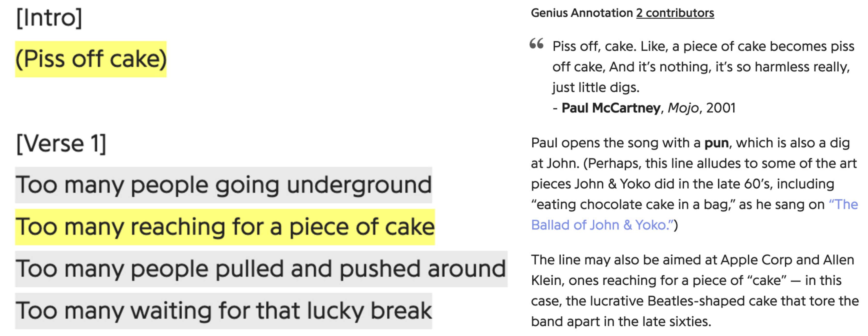Click the bold word "pun"
868x336 pixels.
(x=716, y=143)
